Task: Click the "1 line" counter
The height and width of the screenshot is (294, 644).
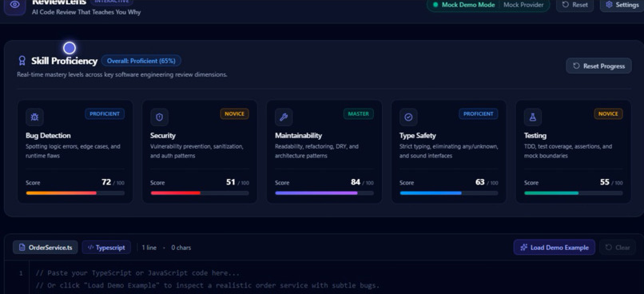Action: (x=149, y=248)
